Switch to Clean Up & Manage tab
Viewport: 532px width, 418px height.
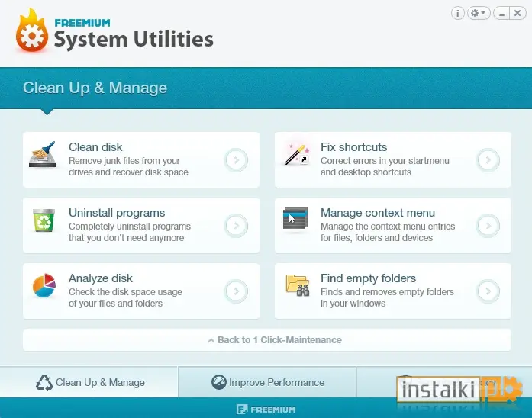click(89, 382)
